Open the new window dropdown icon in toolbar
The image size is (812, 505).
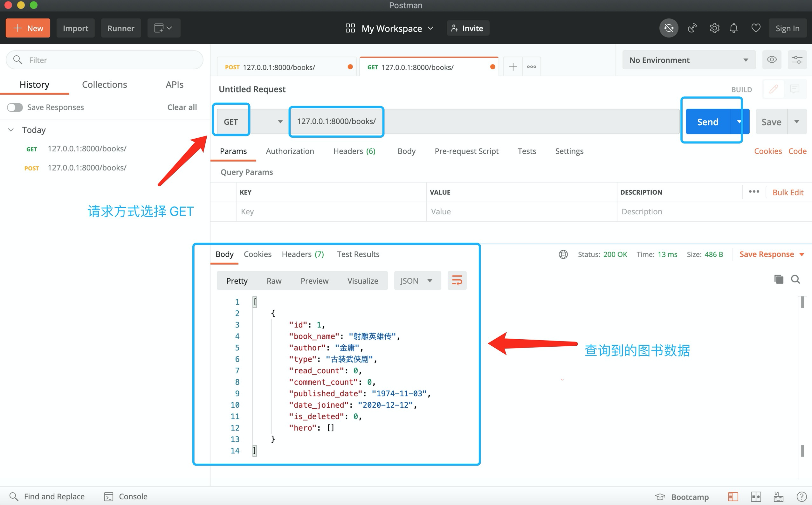(x=164, y=28)
